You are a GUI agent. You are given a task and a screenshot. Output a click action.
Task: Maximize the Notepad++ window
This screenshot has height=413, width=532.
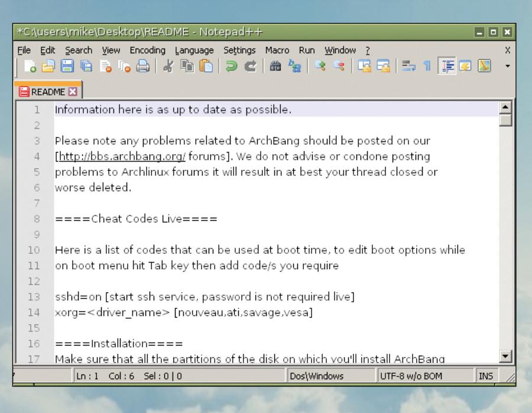tap(494, 33)
